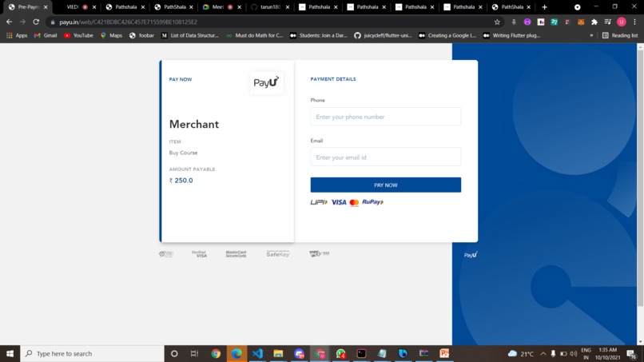Click the UPI payment logo
This screenshot has height=362, width=644.
(319, 202)
